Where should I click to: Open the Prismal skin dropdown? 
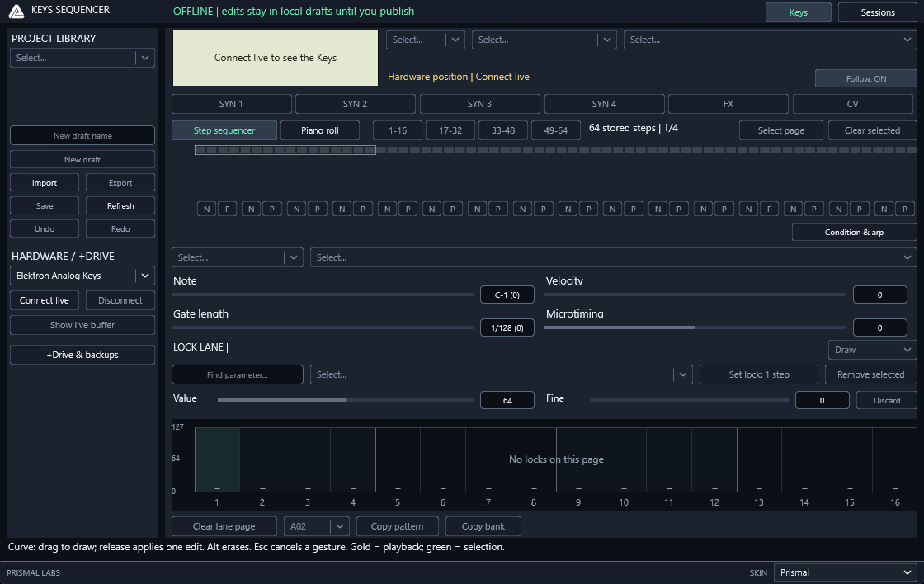pyautogui.click(x=845, y=572)
